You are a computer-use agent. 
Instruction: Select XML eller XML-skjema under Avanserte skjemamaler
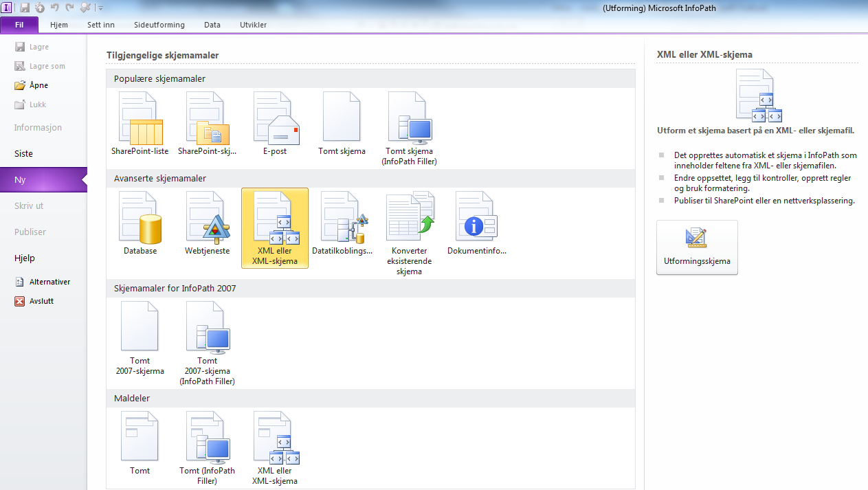[275, 228]
